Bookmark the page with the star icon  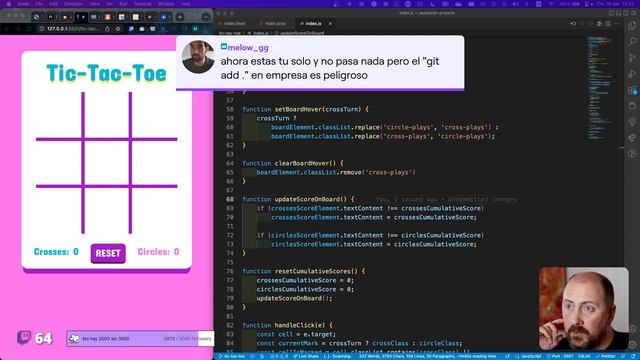[x=118, y=29]
